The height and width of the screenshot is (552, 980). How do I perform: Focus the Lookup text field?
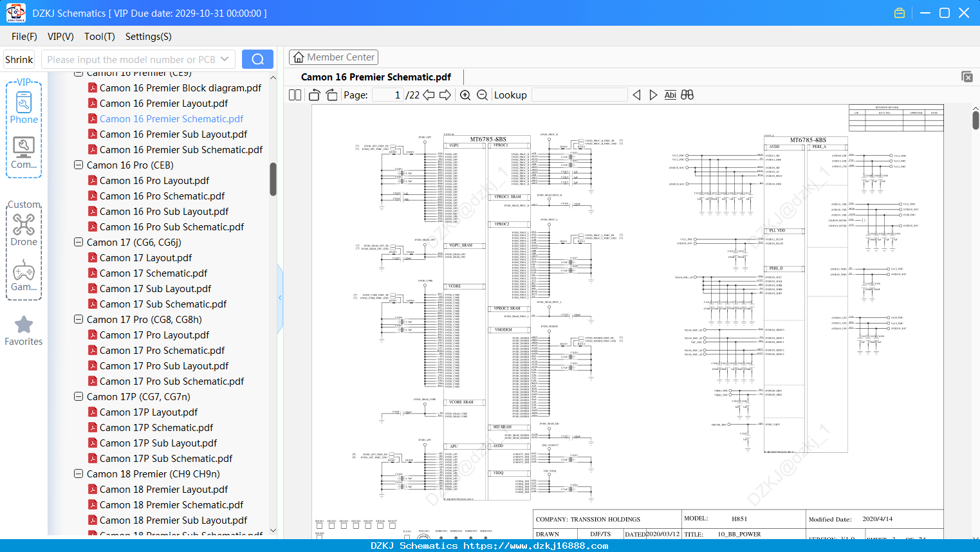click(580, 95)
